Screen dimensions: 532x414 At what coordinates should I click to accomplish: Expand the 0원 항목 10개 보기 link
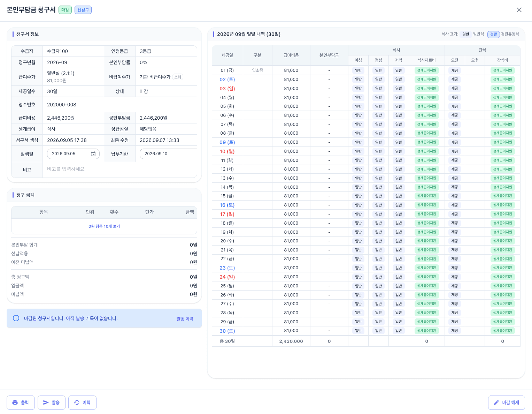[x=104, y=226]
